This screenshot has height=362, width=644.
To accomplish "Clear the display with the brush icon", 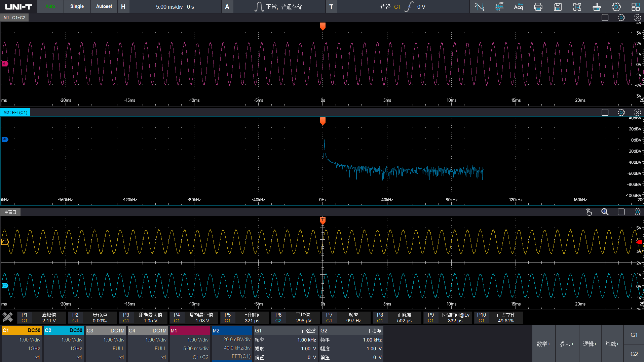I will [597, 7].
